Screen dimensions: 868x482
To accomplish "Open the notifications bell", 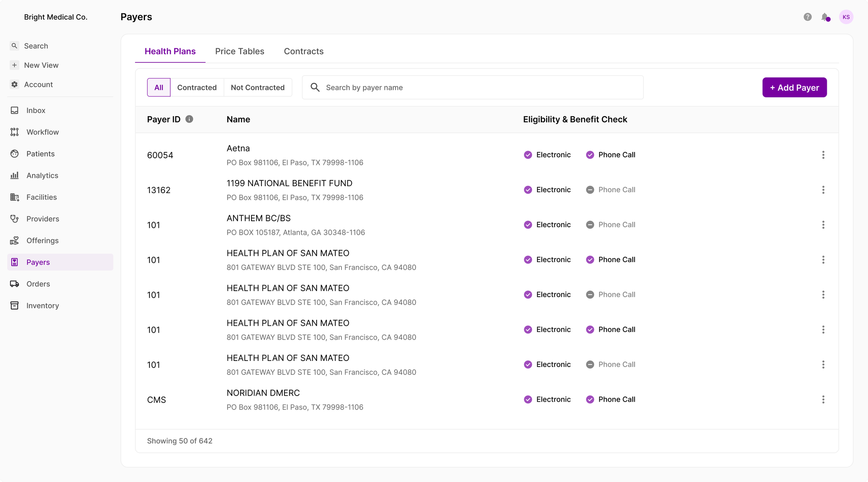I will pos(825,17).
